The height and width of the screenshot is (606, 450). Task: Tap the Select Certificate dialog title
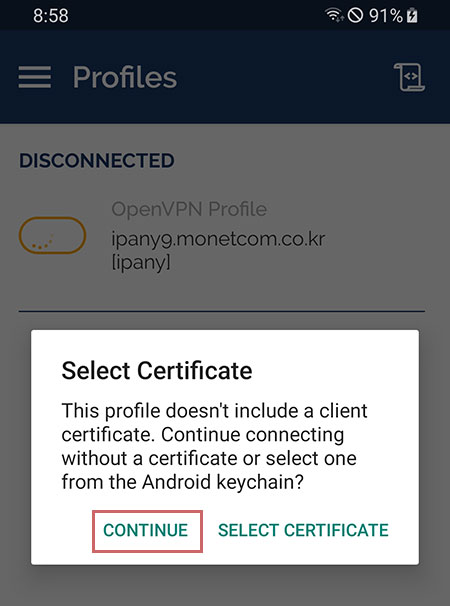(x=157, y=370)
